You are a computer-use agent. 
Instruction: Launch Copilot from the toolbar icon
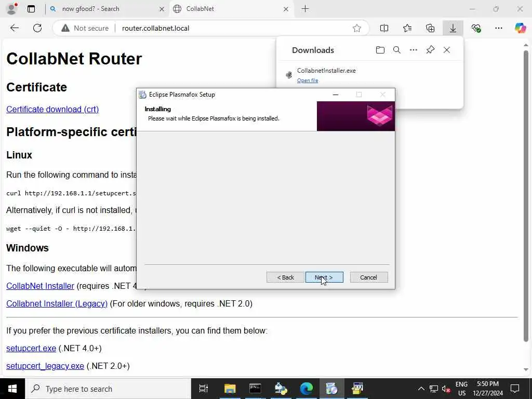(x=520, y=28)
